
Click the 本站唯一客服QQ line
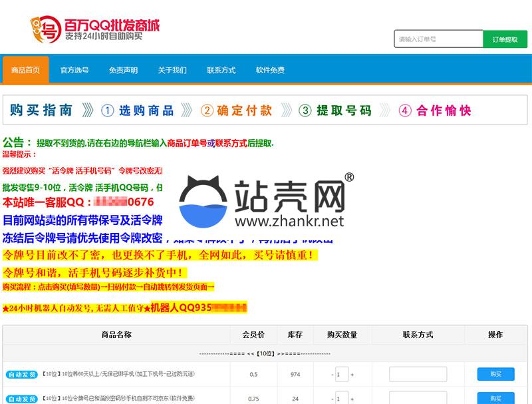pyautogui.click(x=78, y=202)
